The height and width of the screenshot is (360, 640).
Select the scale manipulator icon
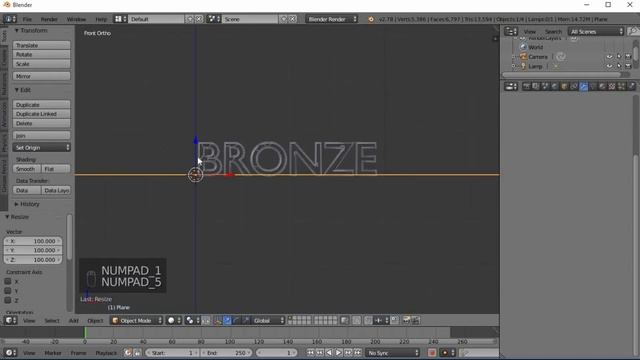(246, 320)
